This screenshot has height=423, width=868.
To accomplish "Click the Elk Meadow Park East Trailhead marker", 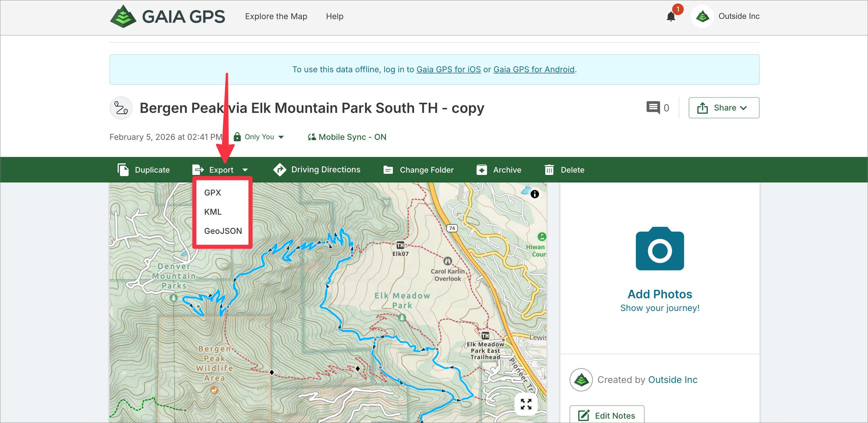I will point(485,335).
